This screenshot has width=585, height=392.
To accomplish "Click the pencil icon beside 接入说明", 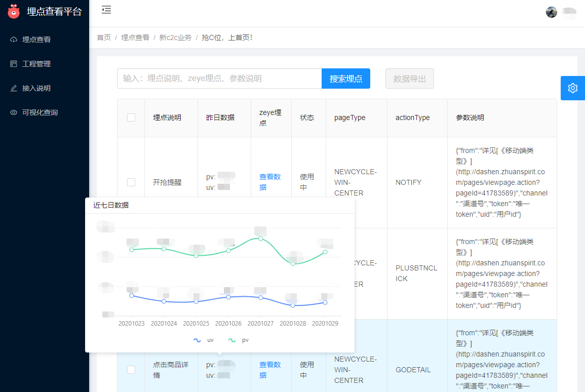I will [14, 88].
